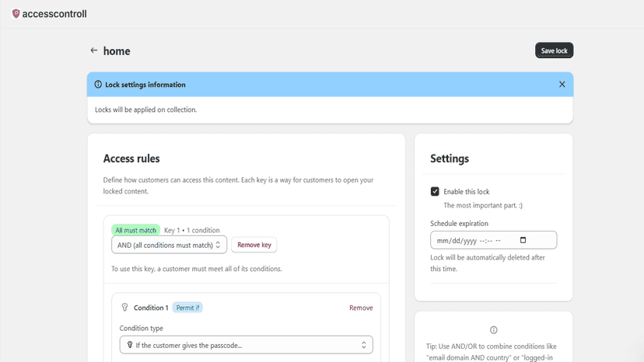
Task: Click the Settings heading
Action: [450, 158]
